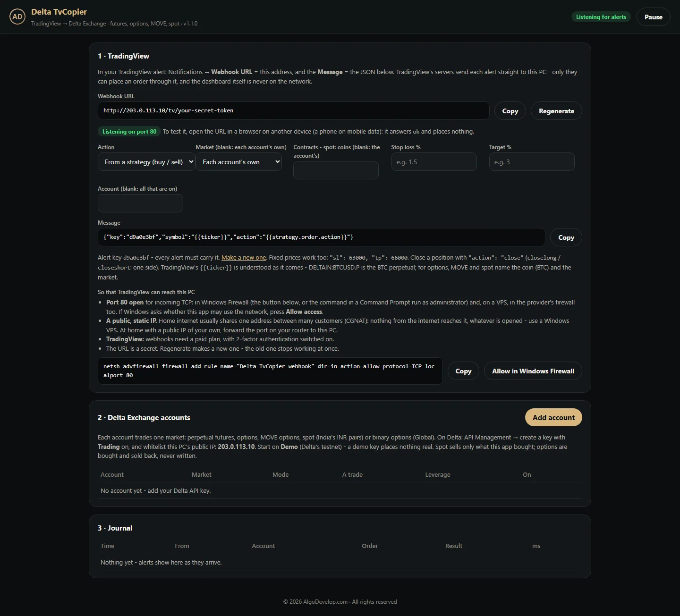The height and width of the screenshot is (616, 680).
Task: Click the alert key d9a0e3bf text
Action: (136, 258)
